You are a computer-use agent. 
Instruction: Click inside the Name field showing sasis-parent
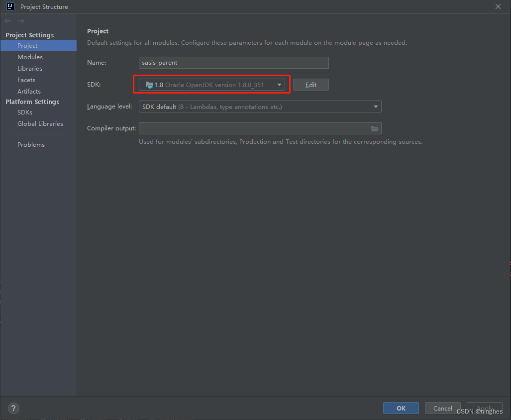(233, 62)
